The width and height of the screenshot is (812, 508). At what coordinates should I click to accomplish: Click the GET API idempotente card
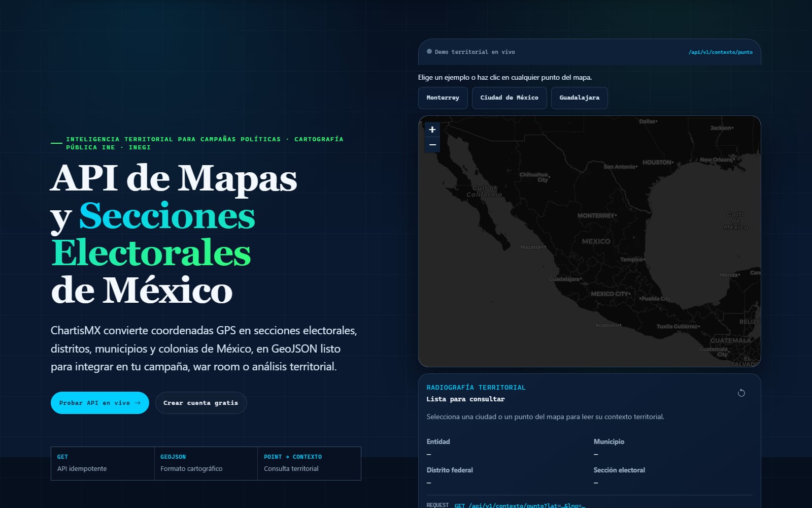103,463
